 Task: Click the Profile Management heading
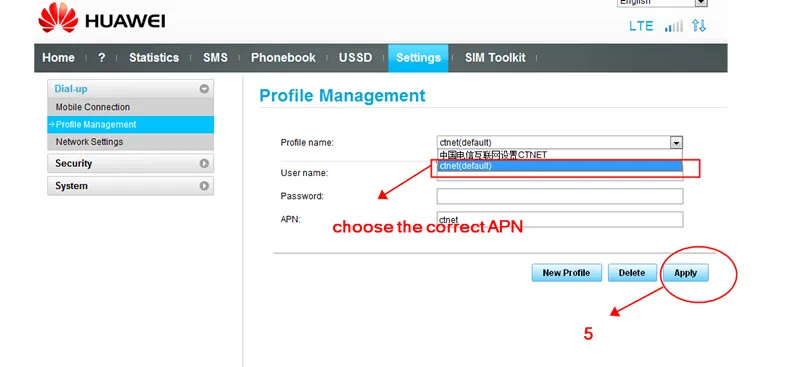[x=342, y=96]
